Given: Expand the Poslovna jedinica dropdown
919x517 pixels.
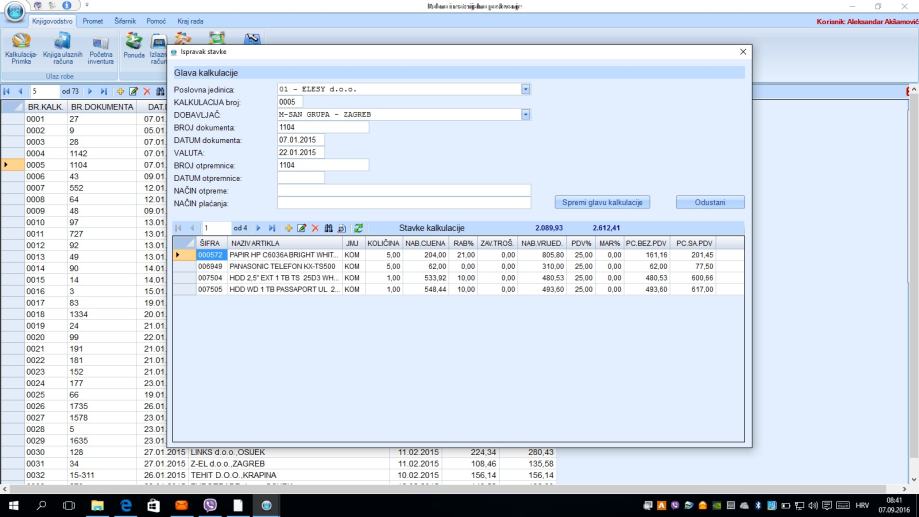Looking at the screenshot, I should [x=526, y=88].
